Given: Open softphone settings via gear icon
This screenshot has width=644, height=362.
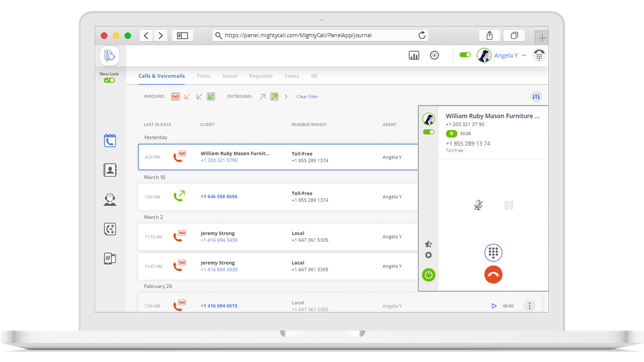Looking at the screenshot, I should pyautogui.click(x=428, y=255).
